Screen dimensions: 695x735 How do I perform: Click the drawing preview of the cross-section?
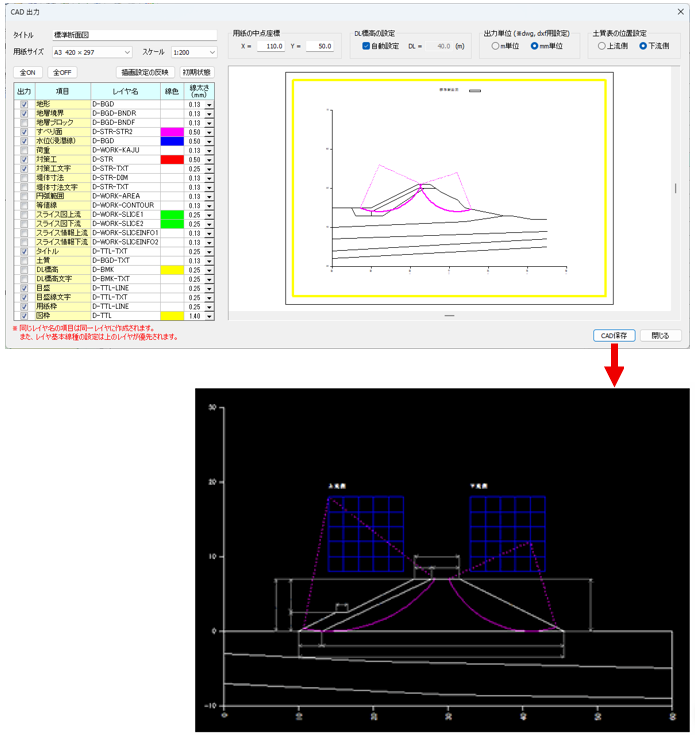pos(449,188)
